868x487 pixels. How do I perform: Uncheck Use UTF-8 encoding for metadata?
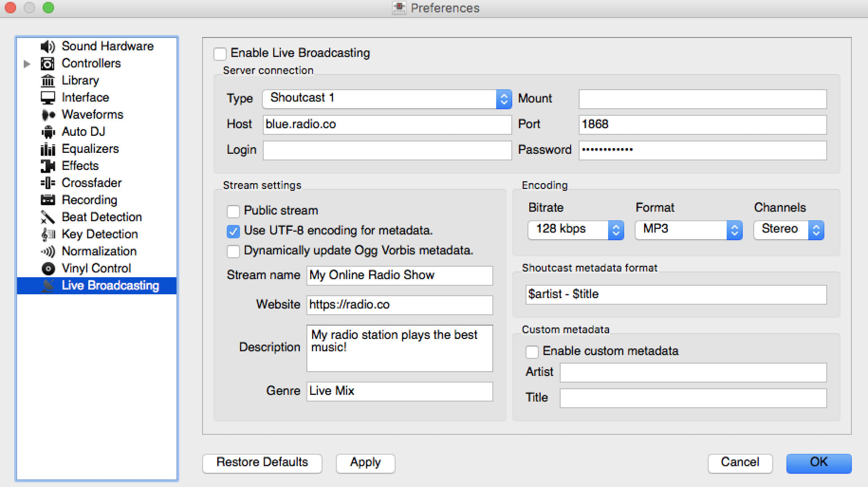pyautogui.click(x=233, y=231)
